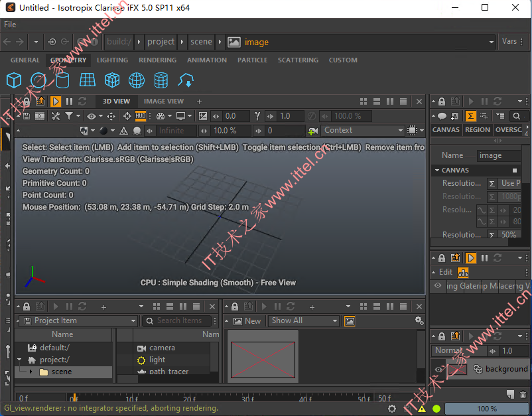The height and width of the screenshot is (416, 532).
Task: Click the frame-all crosshair icon in 3D View
Action: [x=127, y=116]
